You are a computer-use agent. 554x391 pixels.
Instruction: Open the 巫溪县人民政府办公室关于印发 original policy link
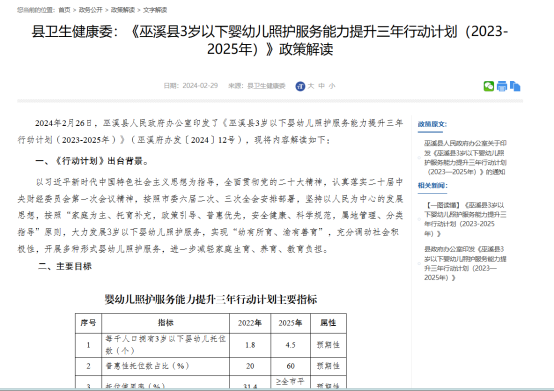[x=465, y=158]
